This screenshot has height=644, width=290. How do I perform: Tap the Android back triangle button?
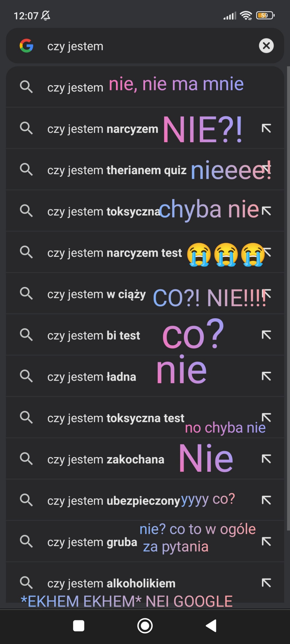[x=211, y=626]
